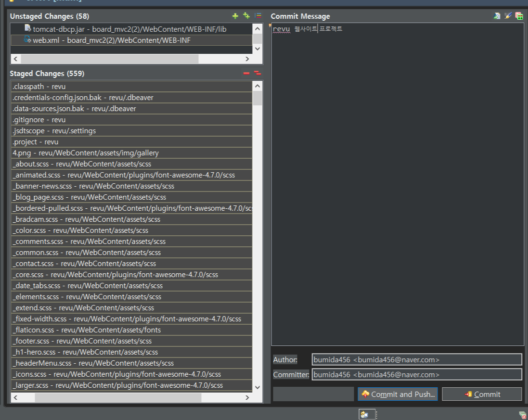Select tomcat-dbcp.jar in Unstaged Changes
This screenshot has height=420, width=528.
[x=131, y=29]
